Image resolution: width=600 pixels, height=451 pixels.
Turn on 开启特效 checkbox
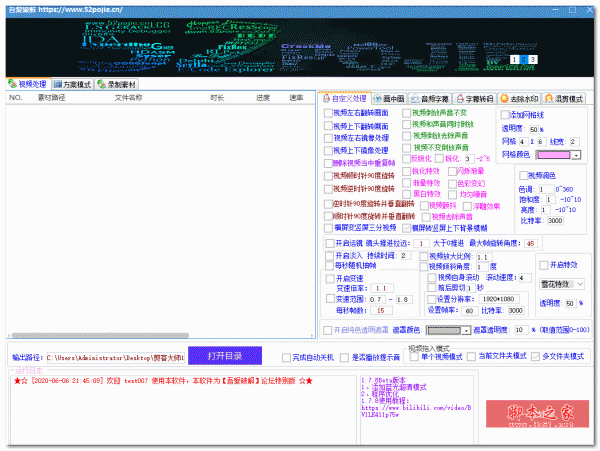coord(544,265)
